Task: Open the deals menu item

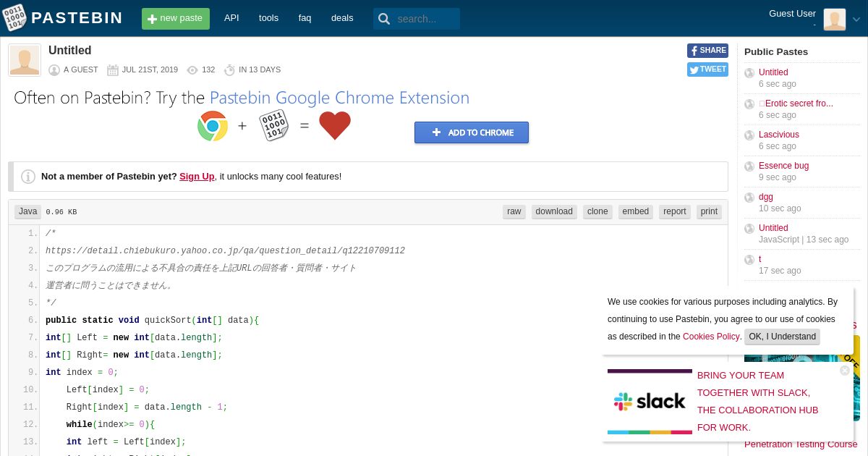Action: (342, 18)
